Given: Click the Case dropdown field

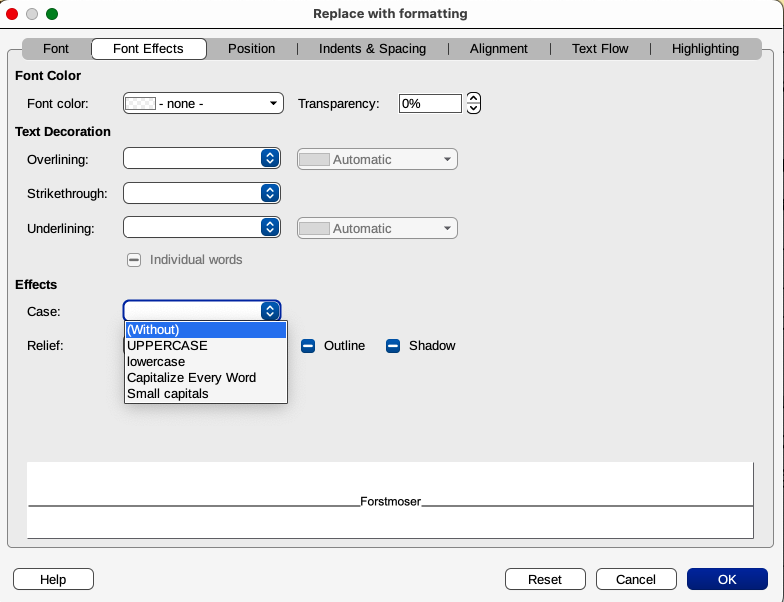Looking at the screenshot, I should coord(202,311).
